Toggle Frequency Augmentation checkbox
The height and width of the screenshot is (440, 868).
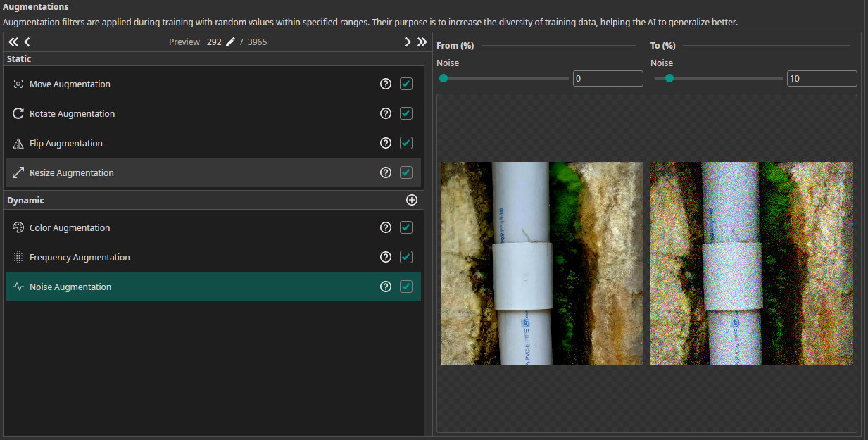406,257
